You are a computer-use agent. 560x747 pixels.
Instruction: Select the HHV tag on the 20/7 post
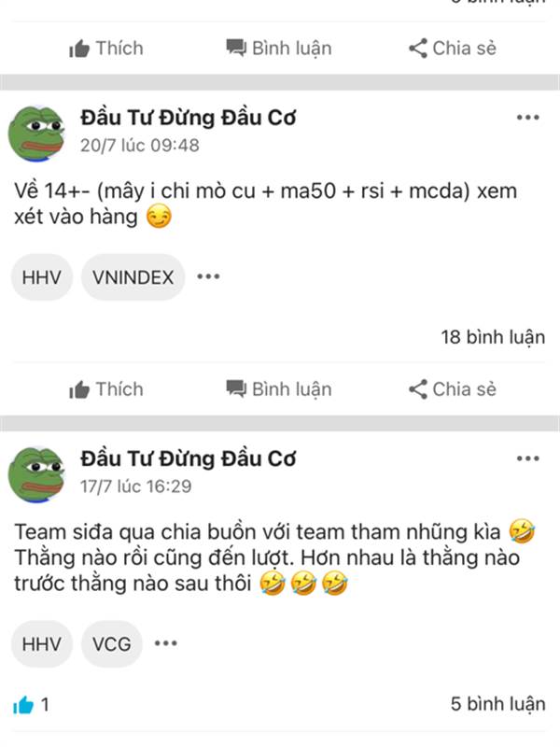point(42,277)
